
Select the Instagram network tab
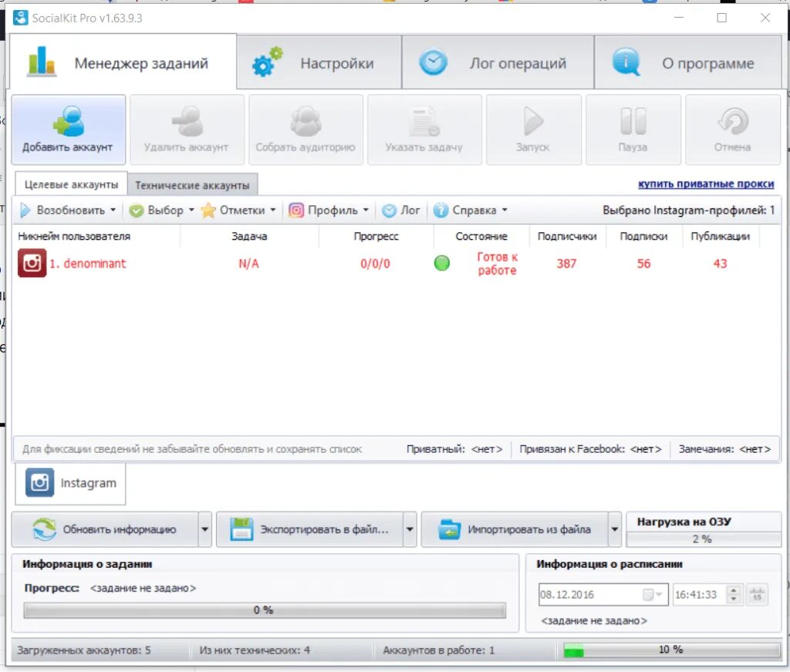click(x=70, y=483)
